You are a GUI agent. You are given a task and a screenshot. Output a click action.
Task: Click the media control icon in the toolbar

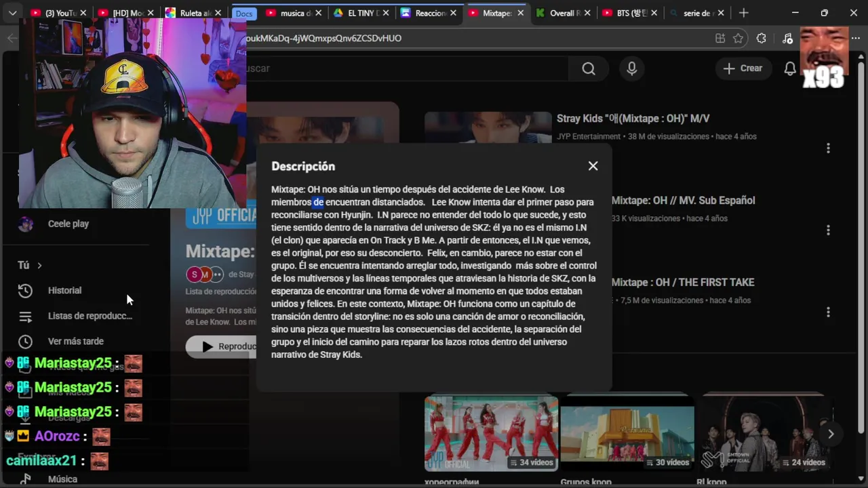[x=787, y=39]
